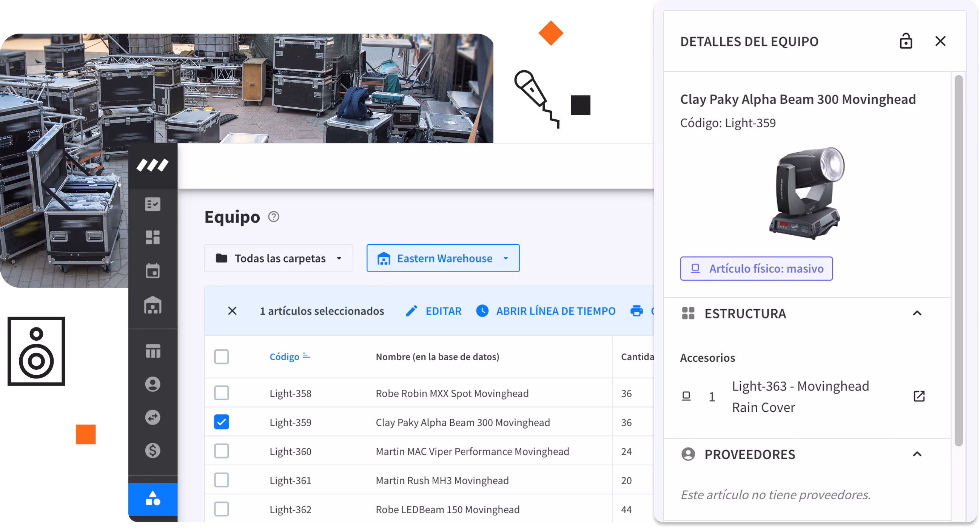The image size is (980, 528).
Task: Click the help icon next to Equipo
Action: click(274, 217)
